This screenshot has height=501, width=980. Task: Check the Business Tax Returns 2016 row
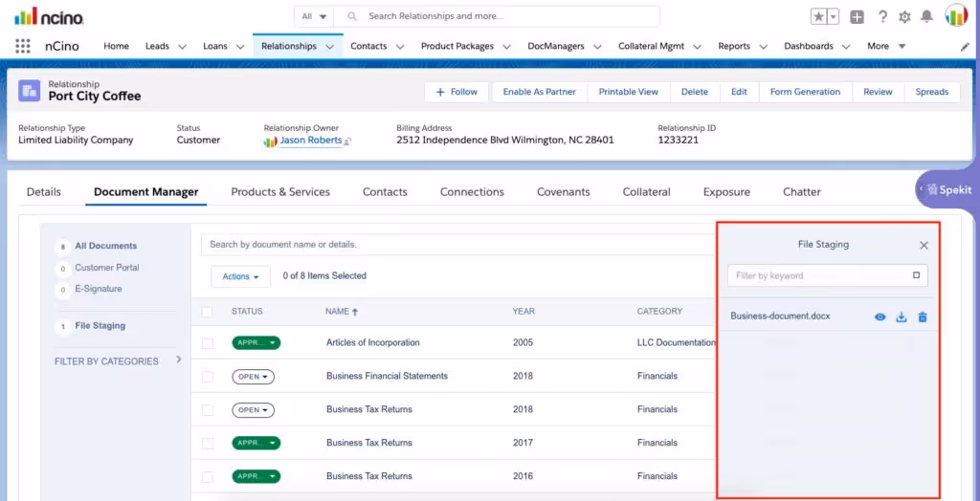(x=208, y=477)
